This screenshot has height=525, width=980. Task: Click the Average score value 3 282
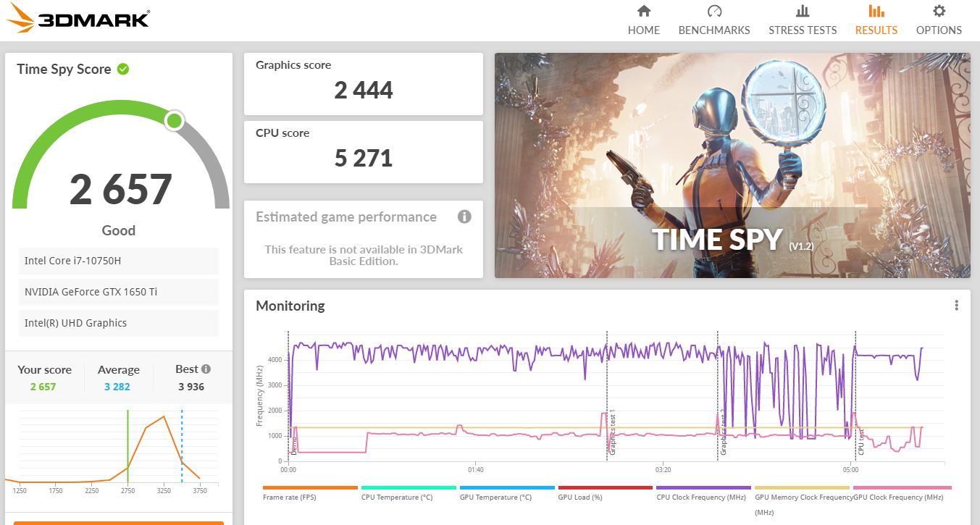click(117, 387)
